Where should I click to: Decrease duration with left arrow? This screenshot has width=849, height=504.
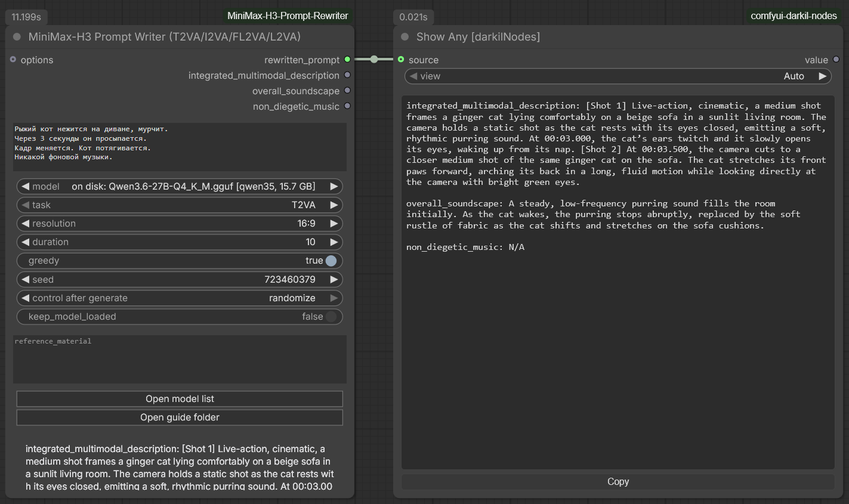click(25, 242)
